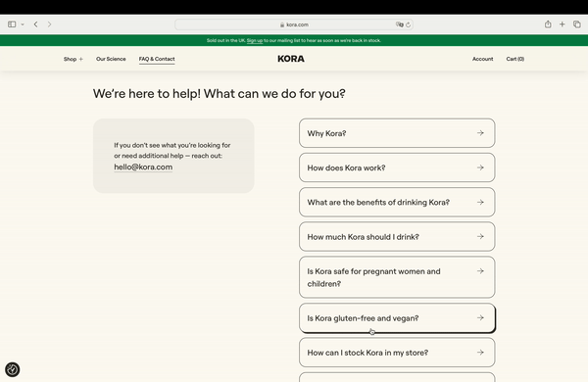Open the cookie preferences badge icon
Screen dimensions: 588x382
(13, 369)
